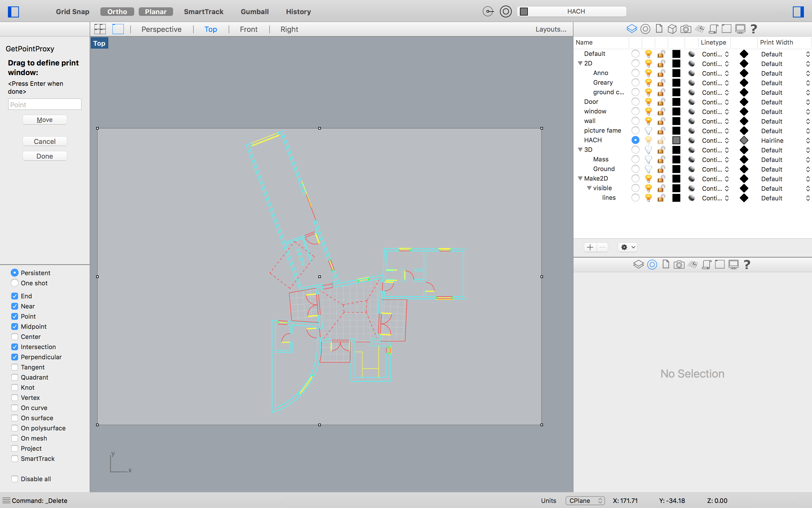Switch to the Right viewport tab

[289, 29]
